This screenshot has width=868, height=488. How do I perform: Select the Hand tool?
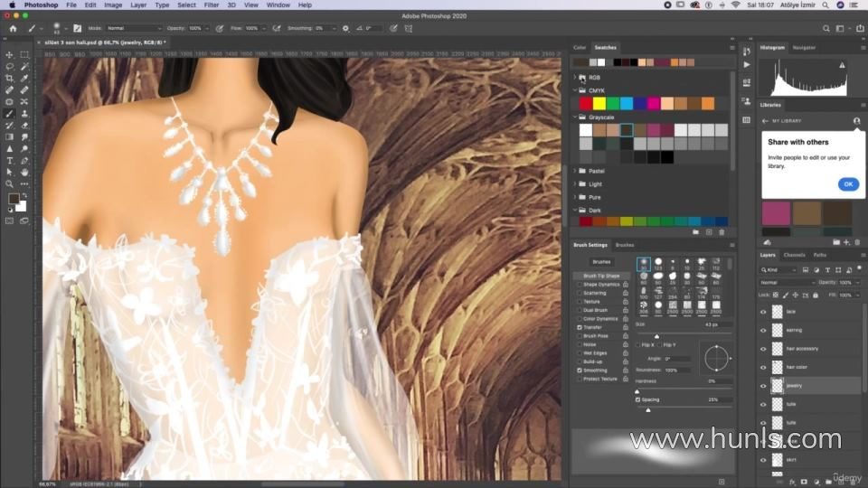click(24, 172)
